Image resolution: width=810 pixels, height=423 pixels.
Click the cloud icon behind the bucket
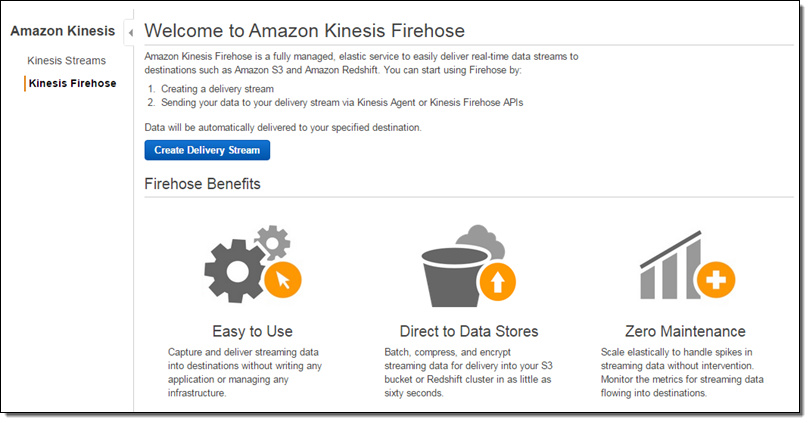(481, 240)
